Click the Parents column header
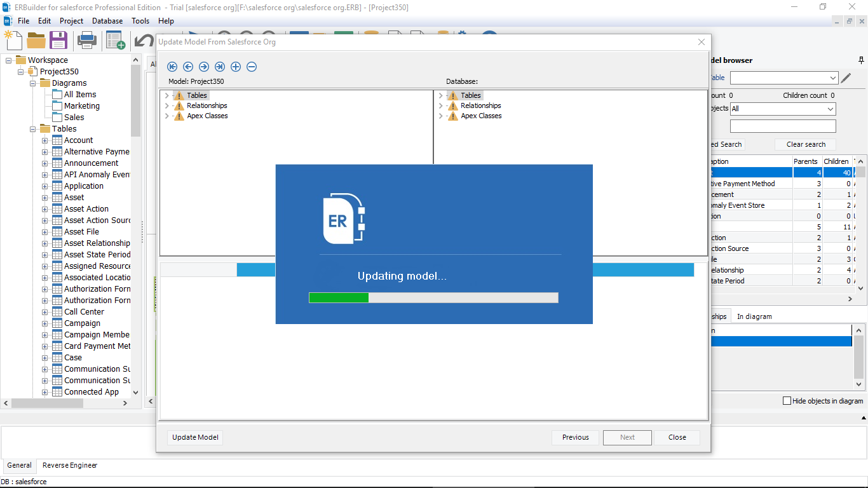 807,161
